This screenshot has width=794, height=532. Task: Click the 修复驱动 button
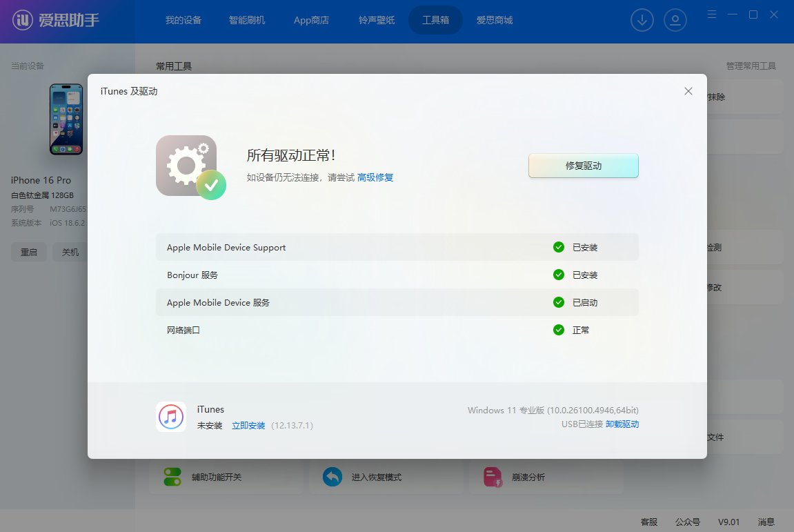click(584, 166)
